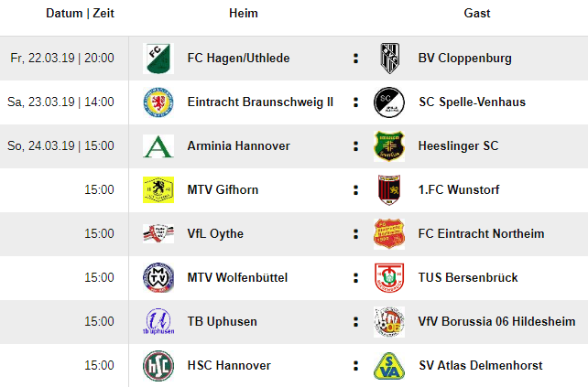The image size is (588, 387).
Task: Click the SV Atlas Delmenhorst SVA logo
Action: (x=389, y=365)
